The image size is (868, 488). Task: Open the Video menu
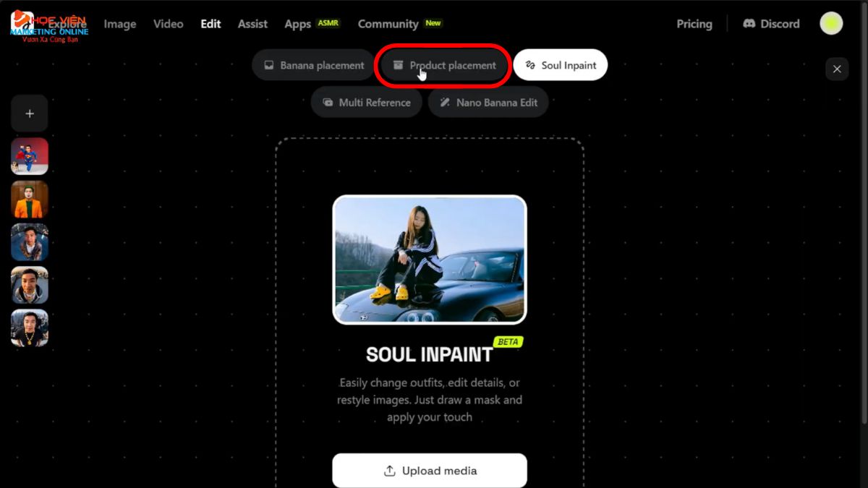[169, 24]
